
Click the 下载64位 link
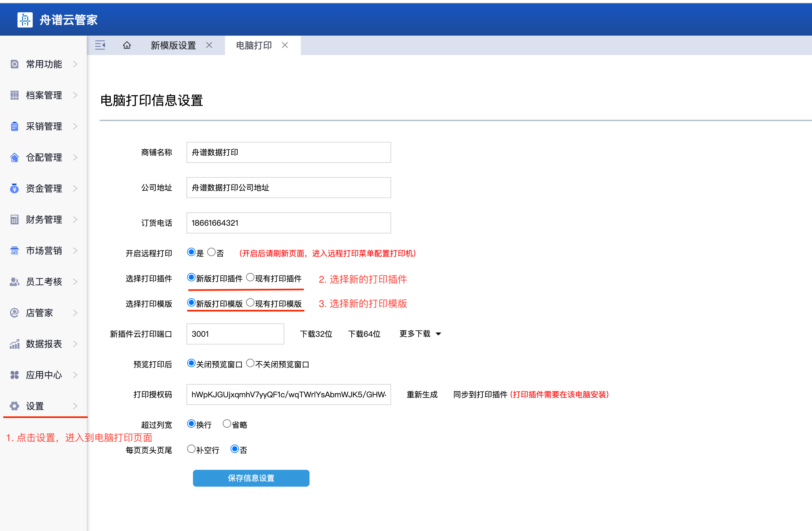coord(364,334)
